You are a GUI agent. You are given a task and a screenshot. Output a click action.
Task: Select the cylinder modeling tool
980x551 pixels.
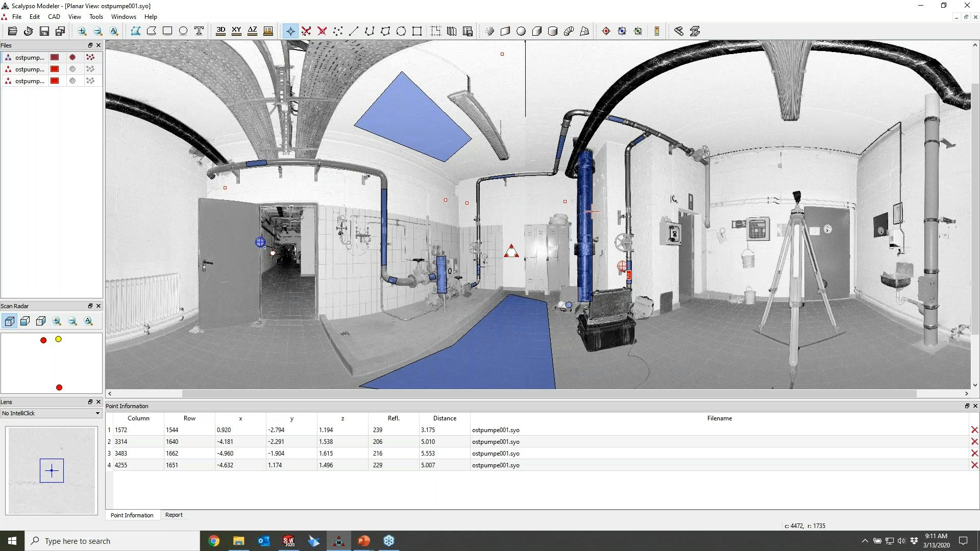pyautogui.click(x=552, y=31)
